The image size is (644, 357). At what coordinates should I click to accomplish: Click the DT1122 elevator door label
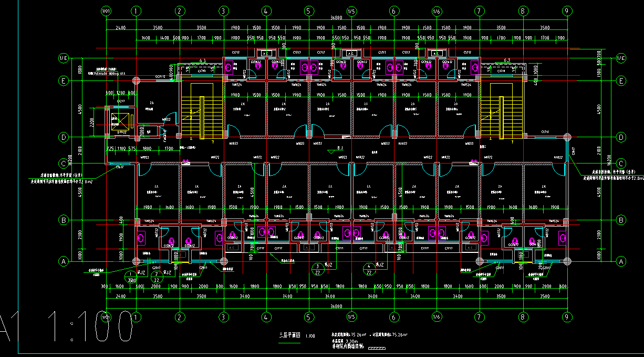tap(122, 132)
